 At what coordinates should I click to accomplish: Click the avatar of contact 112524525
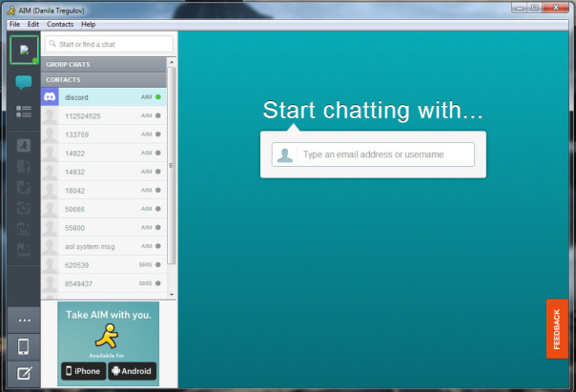tap(50, 115)
